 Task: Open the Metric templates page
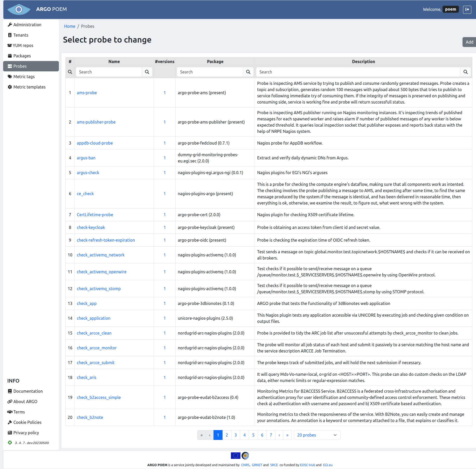tap(29, 87)
